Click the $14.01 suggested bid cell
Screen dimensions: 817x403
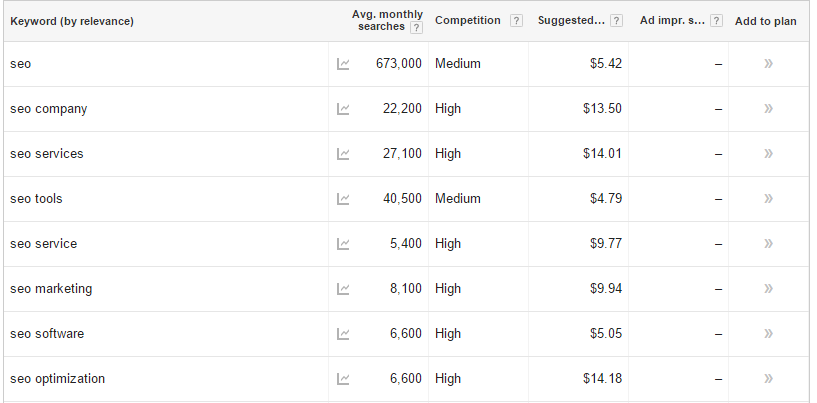pos(602,154)
